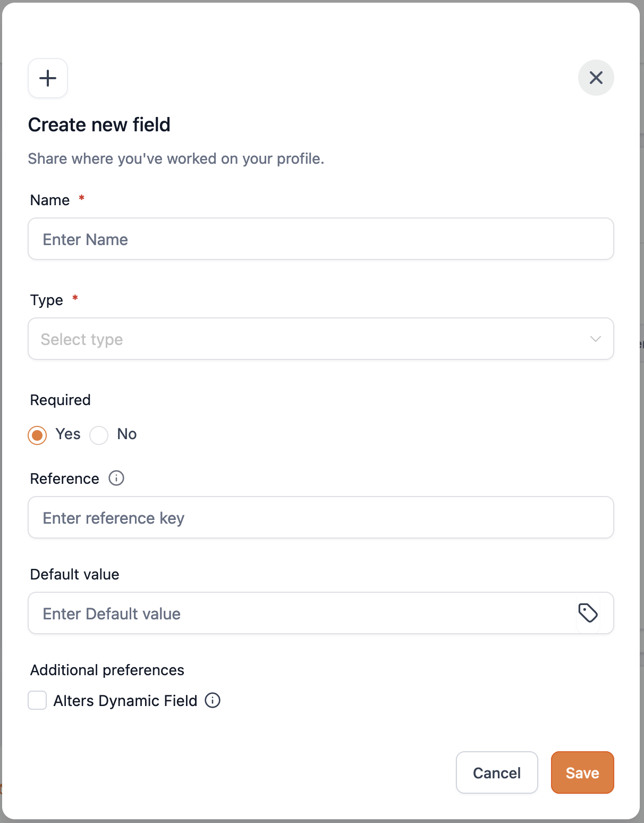Save the new field
Screen dimensions: 644x823
point(582,772)
